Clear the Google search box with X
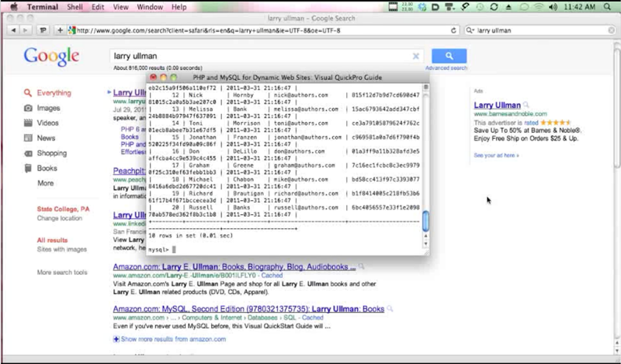This screenshot has height=364, width=621. pyautogui.click(x=415, y=56)
